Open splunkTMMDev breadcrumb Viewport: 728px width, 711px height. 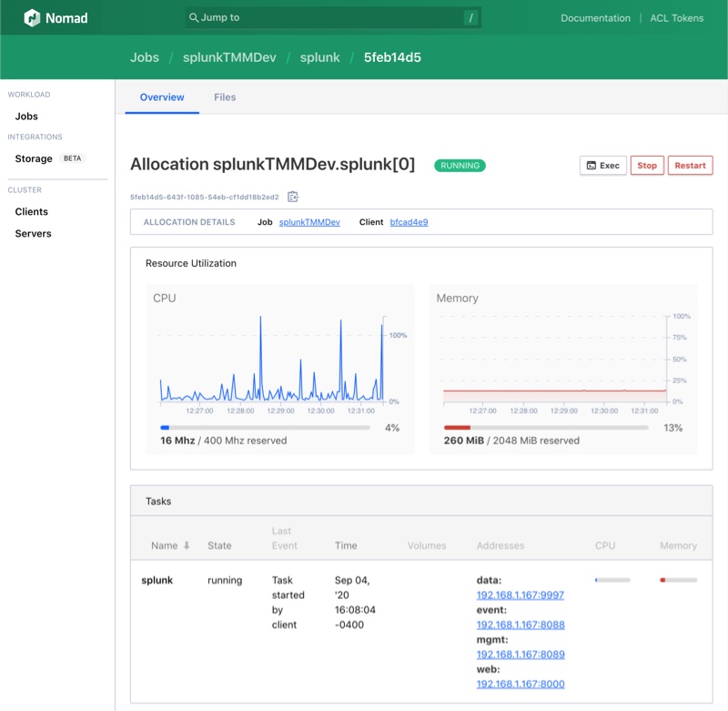[229, 57]
